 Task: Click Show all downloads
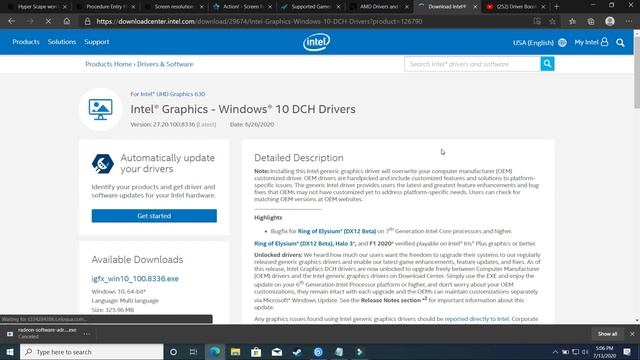pos(607,334)
